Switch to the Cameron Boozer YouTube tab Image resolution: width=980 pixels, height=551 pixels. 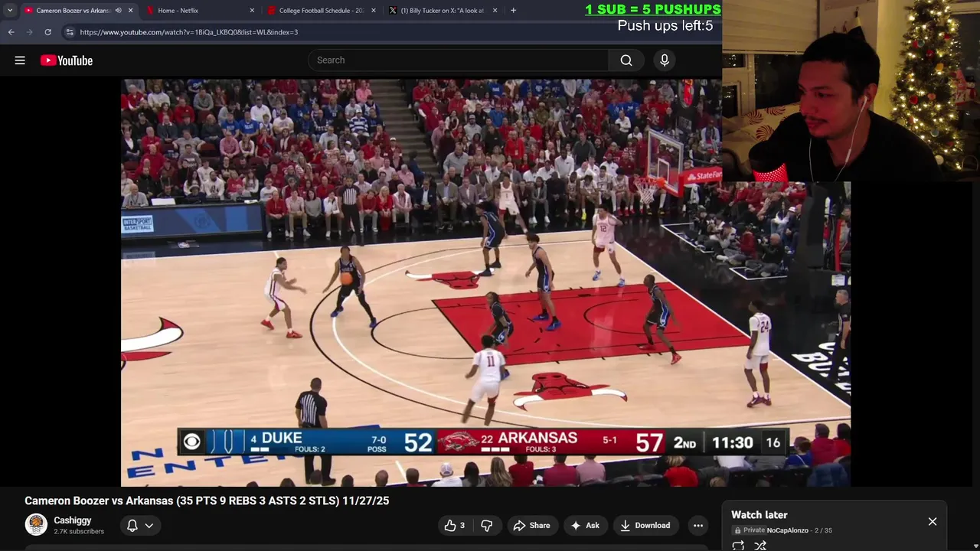(x=73, y=11)
